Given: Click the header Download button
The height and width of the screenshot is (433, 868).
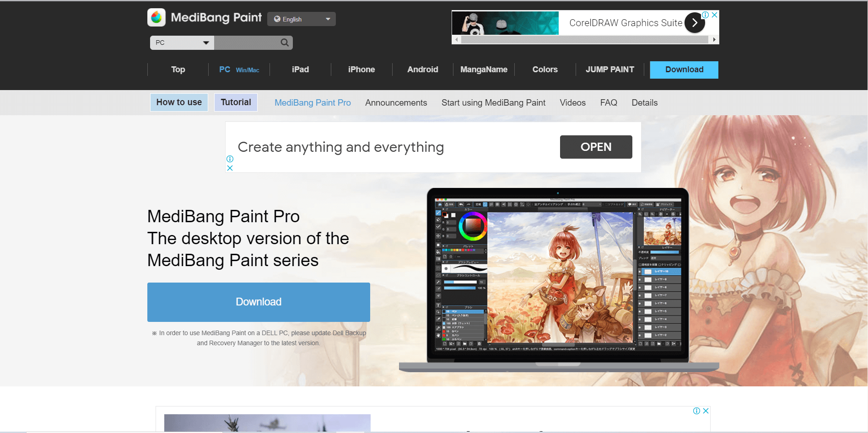Looking at the screenshot, I should (x=684, y=69).
